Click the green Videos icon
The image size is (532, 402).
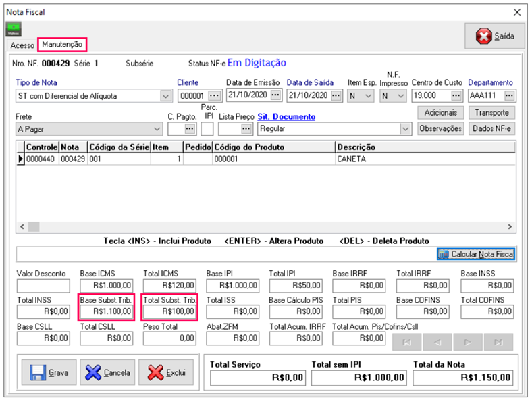coord(14,29)
